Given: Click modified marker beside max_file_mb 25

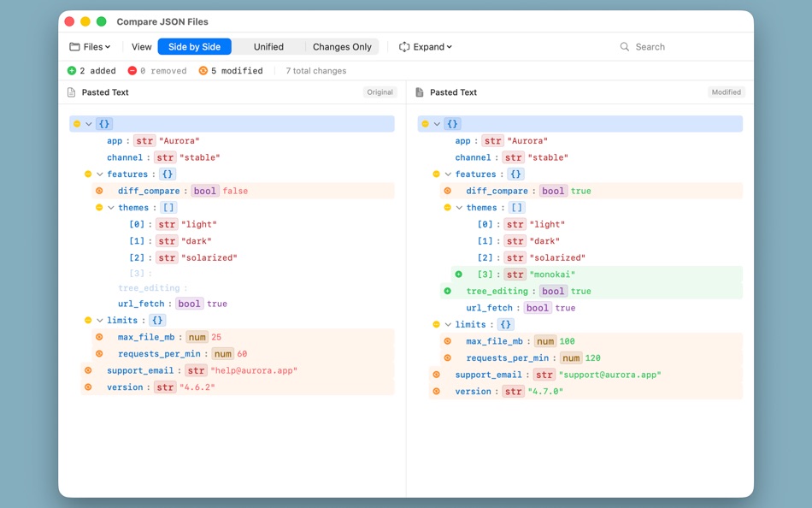Looking at the screenshot, I should click(99, 337).
